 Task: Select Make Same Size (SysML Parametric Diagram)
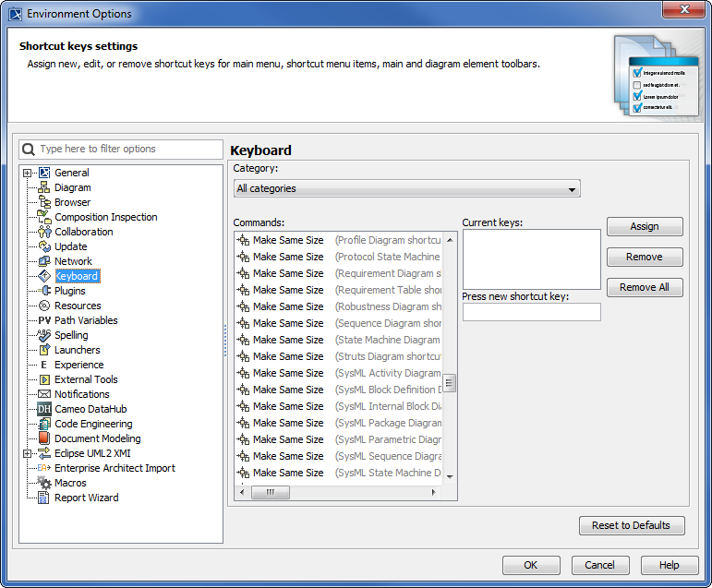point(339,439)
